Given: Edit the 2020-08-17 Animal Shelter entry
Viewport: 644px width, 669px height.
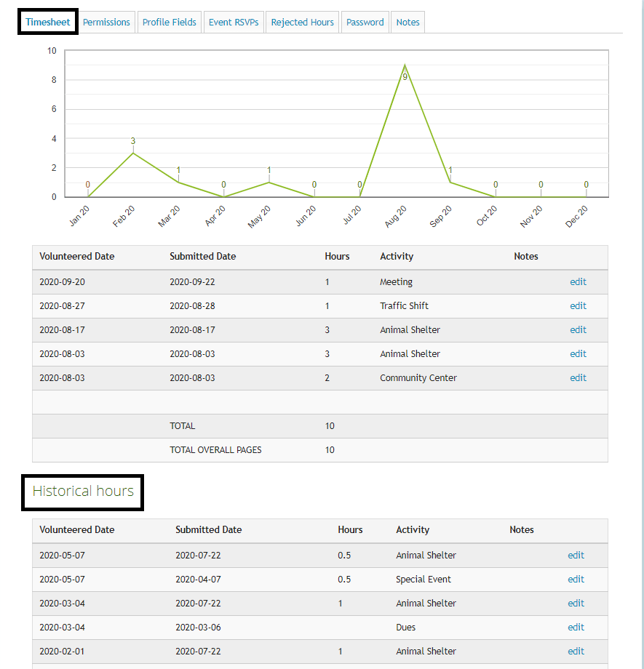Looking at the screenshot, I should [578, 329].
